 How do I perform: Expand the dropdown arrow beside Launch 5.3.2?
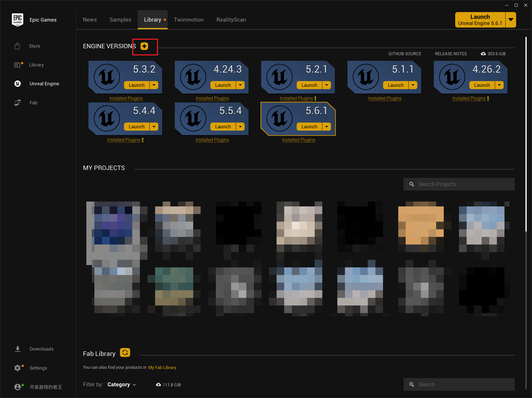(154, 85)
